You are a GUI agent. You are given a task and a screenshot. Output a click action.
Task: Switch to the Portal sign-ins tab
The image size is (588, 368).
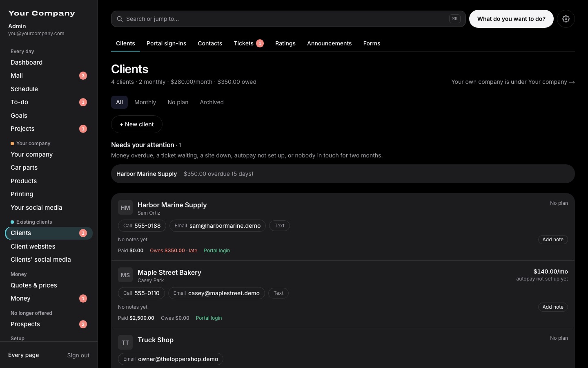[x=166, y=43]
